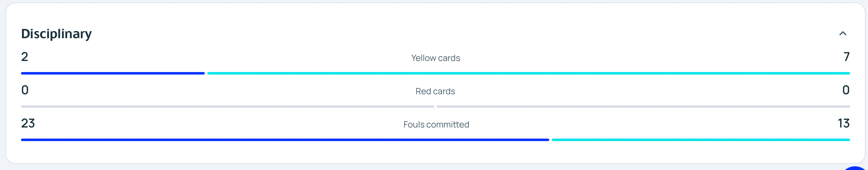The width and height of the screenshot is (868, 170).
Task: Click the dark blue Fouls committed bar
Action: (285, 140)
